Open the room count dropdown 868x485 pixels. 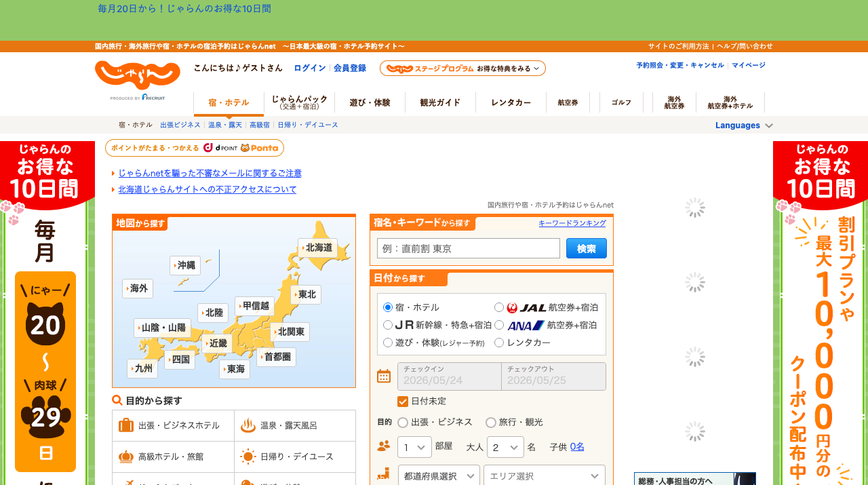415,447
